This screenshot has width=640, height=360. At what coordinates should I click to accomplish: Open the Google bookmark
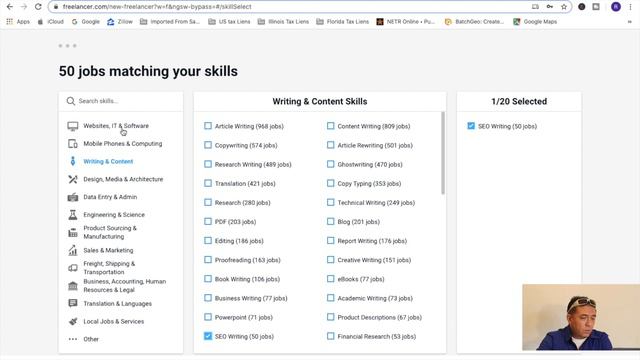86,22
